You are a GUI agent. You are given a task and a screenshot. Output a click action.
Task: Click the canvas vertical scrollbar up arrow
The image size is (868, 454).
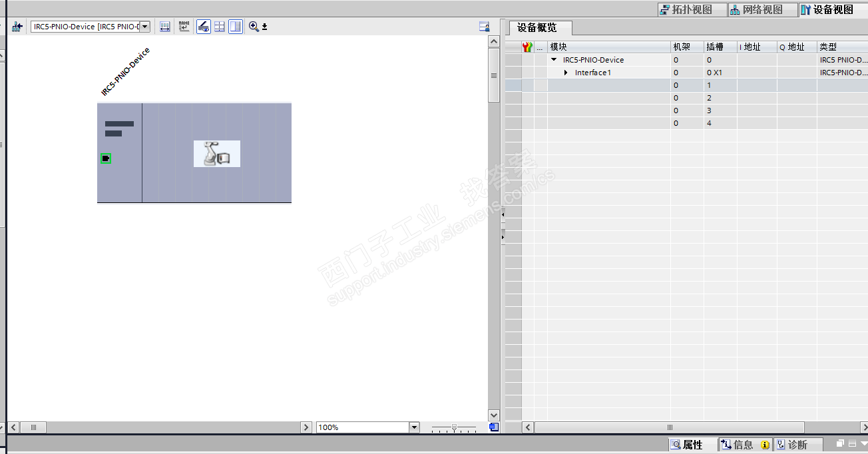point(494,41)
